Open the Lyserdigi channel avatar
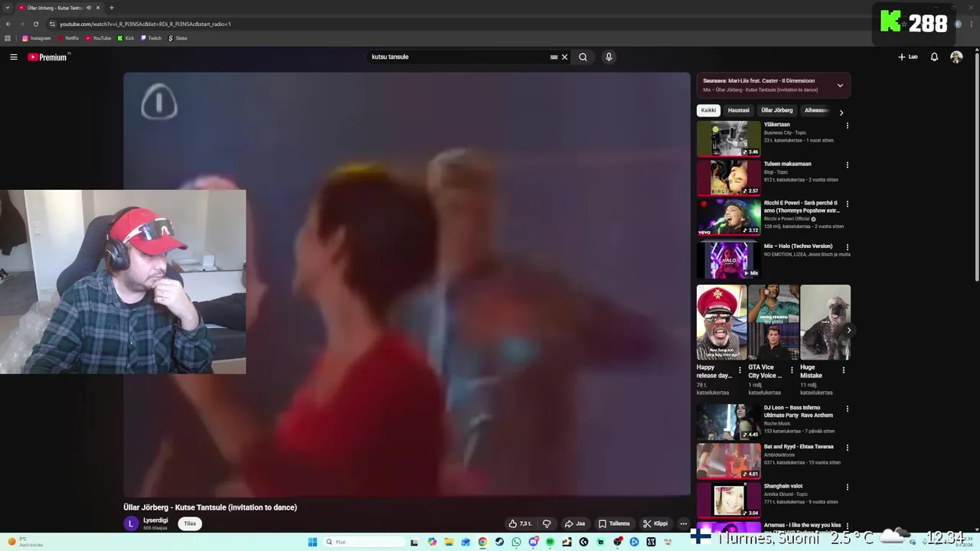 point(131,523)
